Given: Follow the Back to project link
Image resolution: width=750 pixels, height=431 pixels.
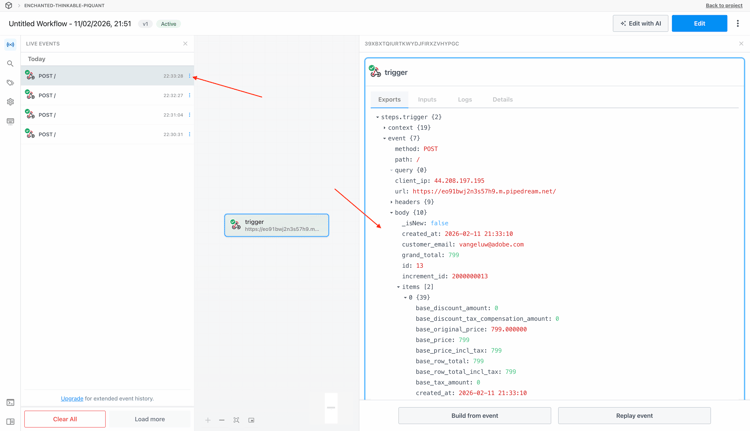Looking at the screenshot, I should [724, 5].
